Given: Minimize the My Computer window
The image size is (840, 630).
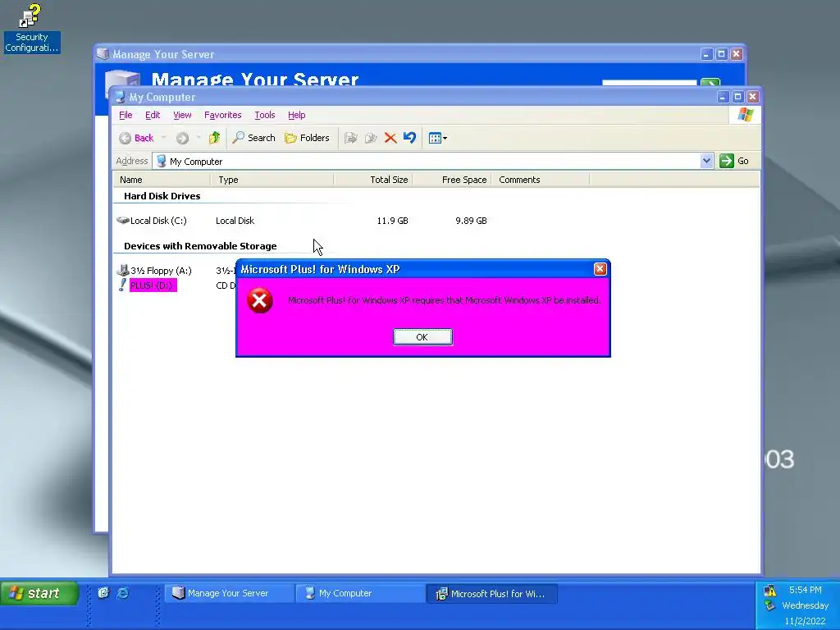Looking at the screenshot, I should [x=723, y=97].
